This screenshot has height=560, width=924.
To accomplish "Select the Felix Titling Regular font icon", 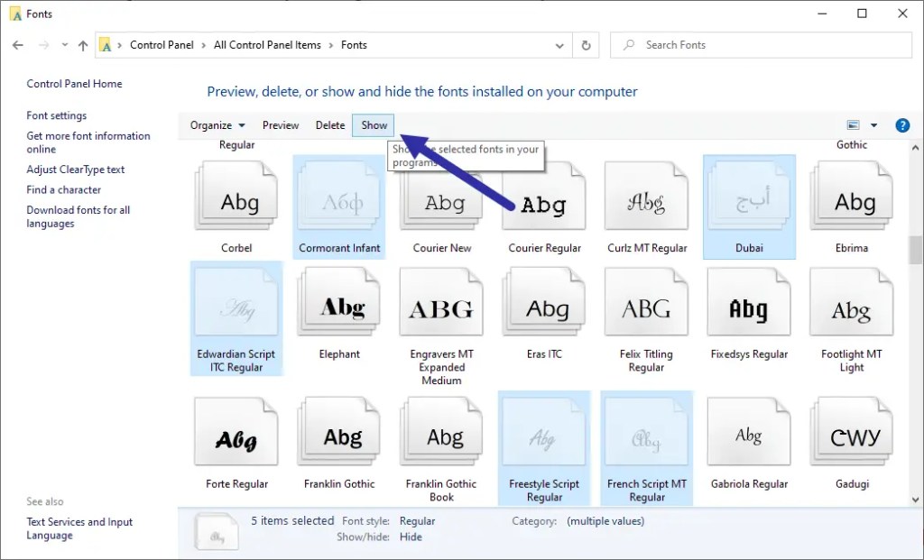I will pos(646,302).
